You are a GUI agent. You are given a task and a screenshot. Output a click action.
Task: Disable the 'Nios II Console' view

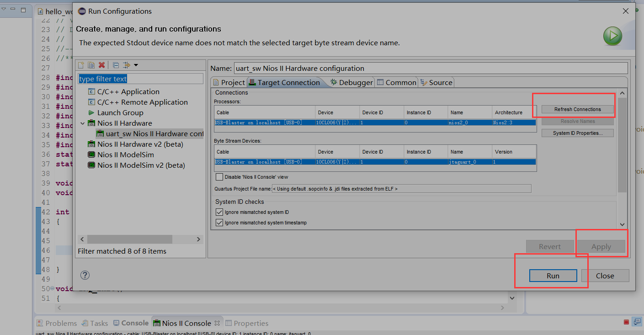tap(219, 177)
